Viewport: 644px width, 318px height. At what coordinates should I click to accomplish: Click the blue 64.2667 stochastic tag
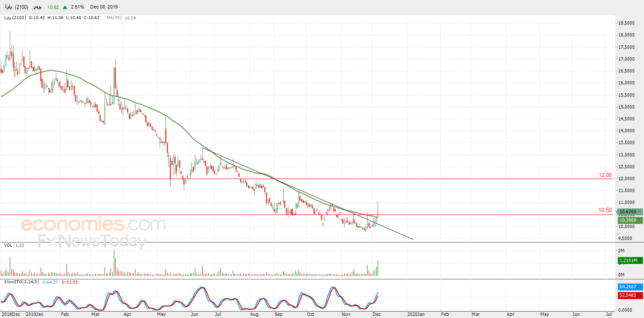coord(631,287)
